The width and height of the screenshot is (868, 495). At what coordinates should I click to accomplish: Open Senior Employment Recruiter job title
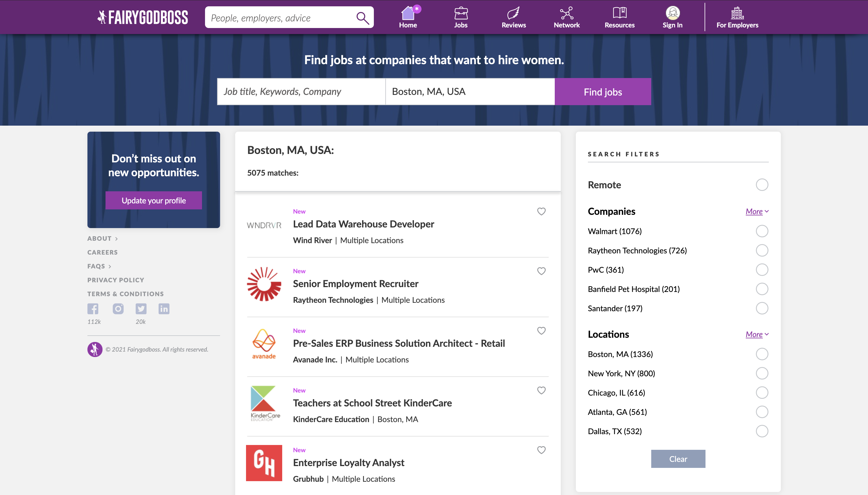[355, 284]
